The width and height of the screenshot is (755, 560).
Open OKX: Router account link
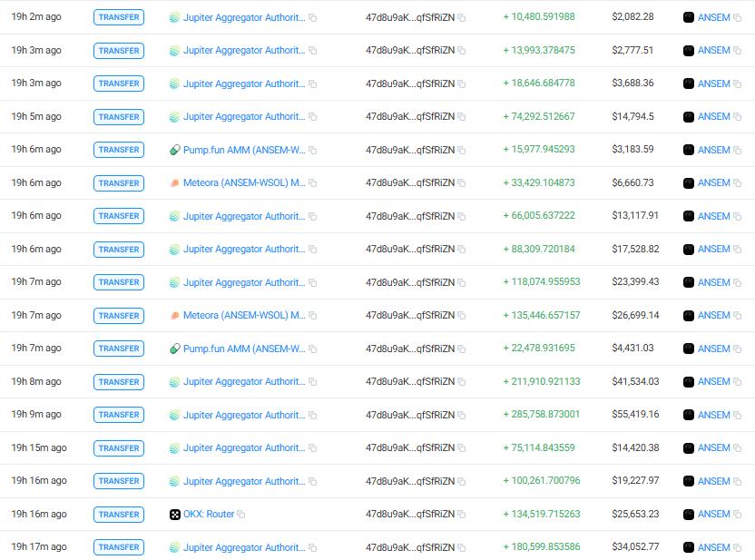[x=209, y=514]
